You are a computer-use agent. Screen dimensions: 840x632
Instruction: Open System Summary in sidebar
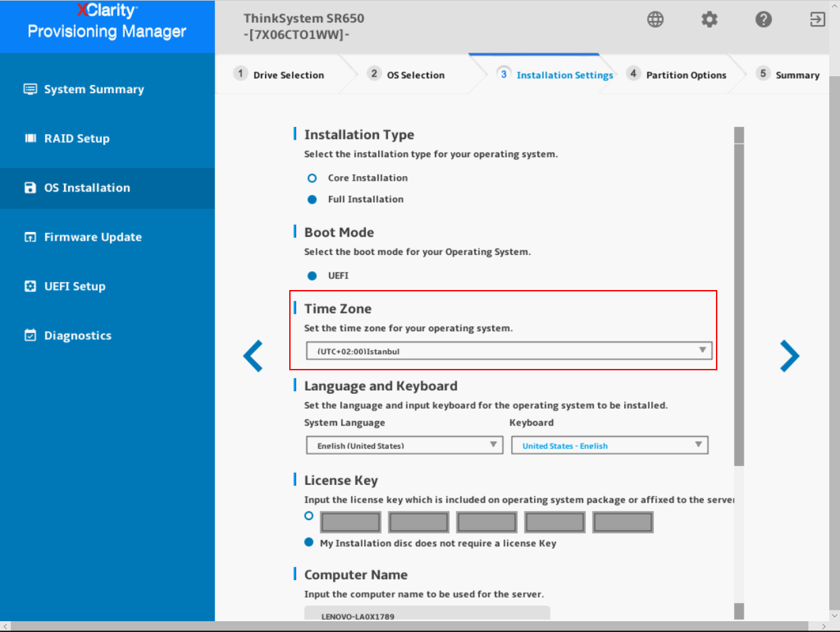107,89
